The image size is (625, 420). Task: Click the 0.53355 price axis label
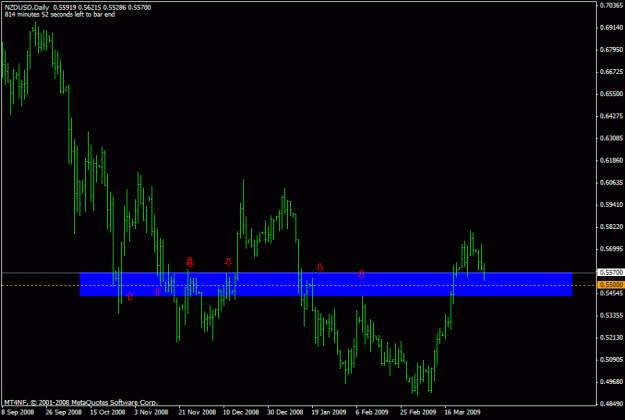[x=611, y=315]
